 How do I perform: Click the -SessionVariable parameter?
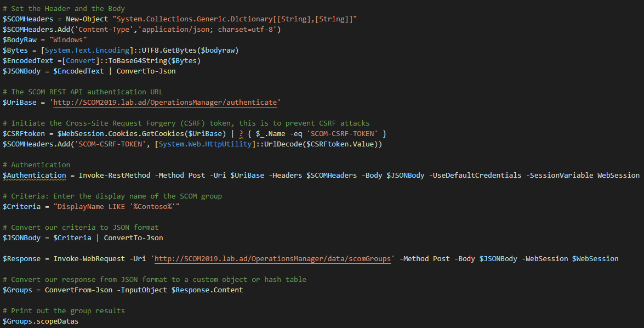[x=560, y=176]
